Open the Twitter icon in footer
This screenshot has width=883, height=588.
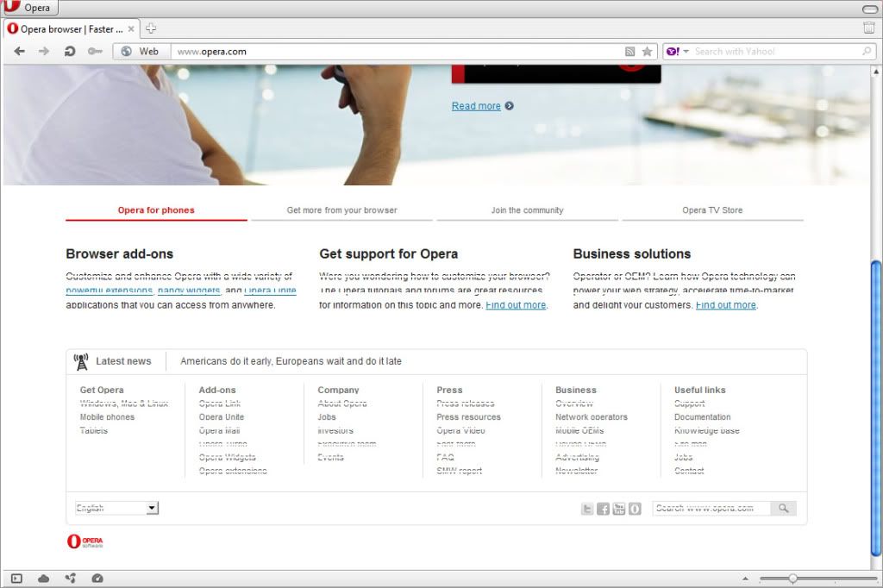(587, 509)
